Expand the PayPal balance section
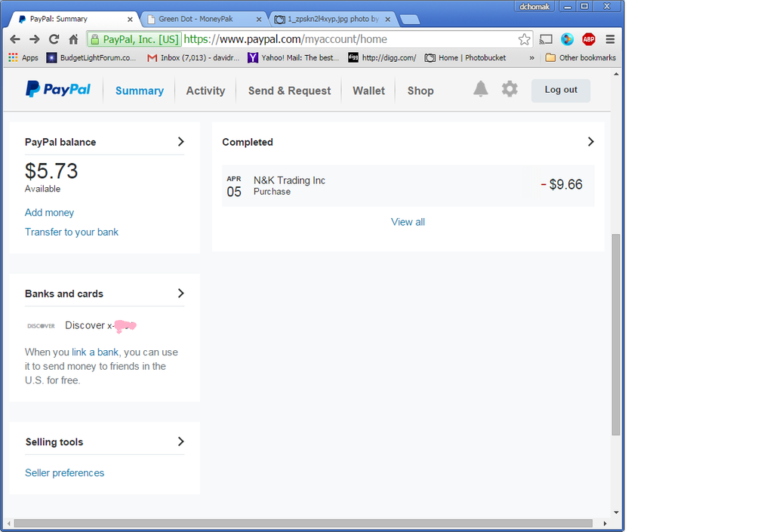The height and width of the screenshot is (532, 773). point(180,142)
